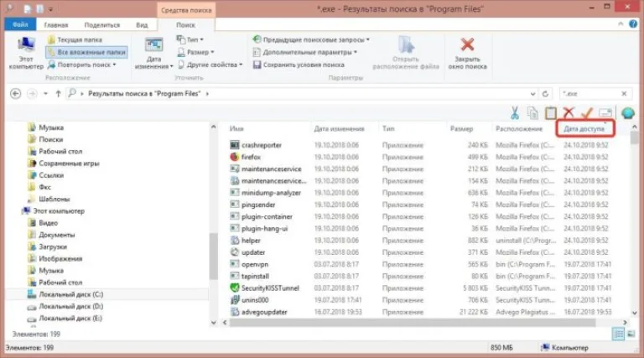Expand the Размер filter dropdown
644x358 pixels.
coord(196,52)
